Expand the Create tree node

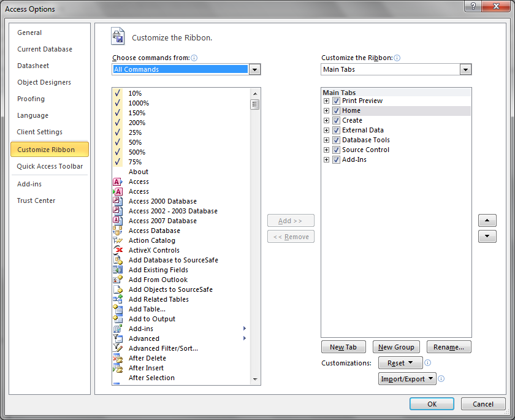(x=326, y=121)
